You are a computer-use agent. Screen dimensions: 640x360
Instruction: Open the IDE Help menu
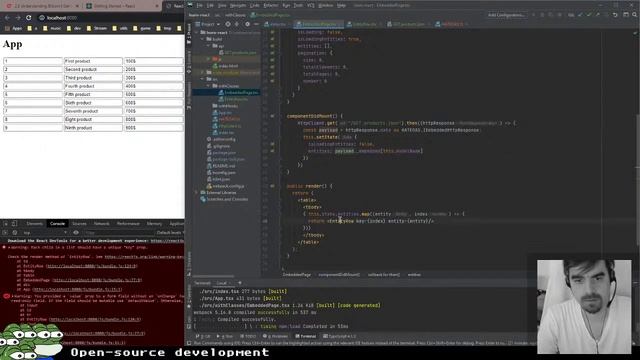(x=342, y=5)
